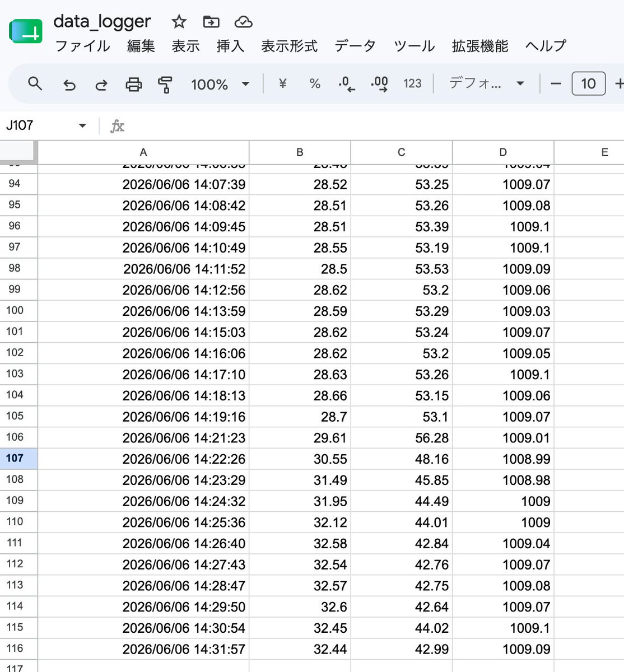Open the 挿入 menu
The image size is (624, 672).
[x=230, y=46]
